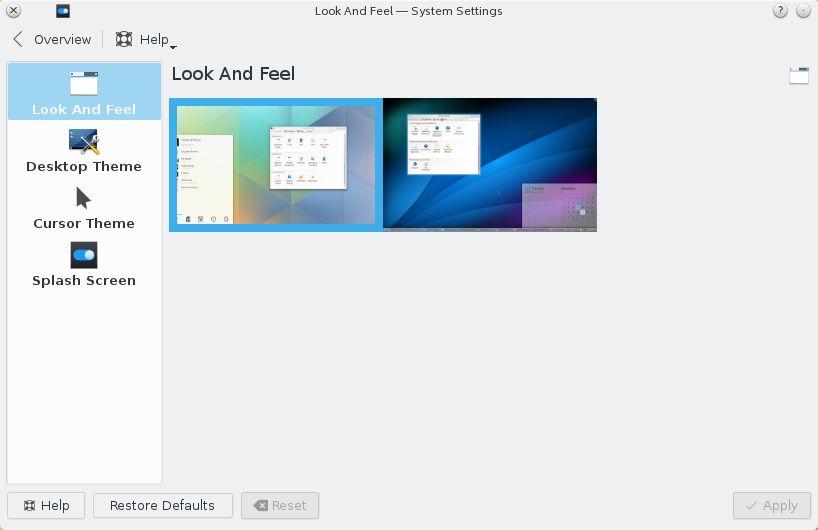This screenshot has height=530, width=818.
Task: Open the Cursor Theme arrow icon
Action: click(x=83, y=198)
